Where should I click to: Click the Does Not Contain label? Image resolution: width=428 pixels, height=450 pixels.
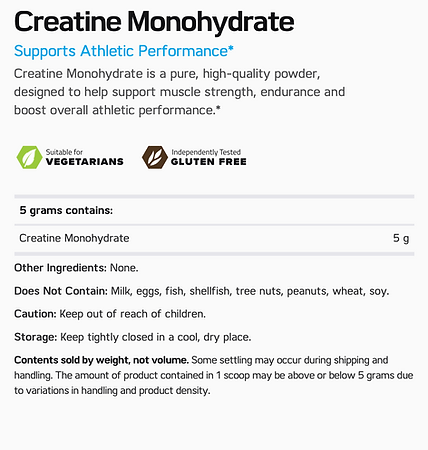tap(61, 291)
